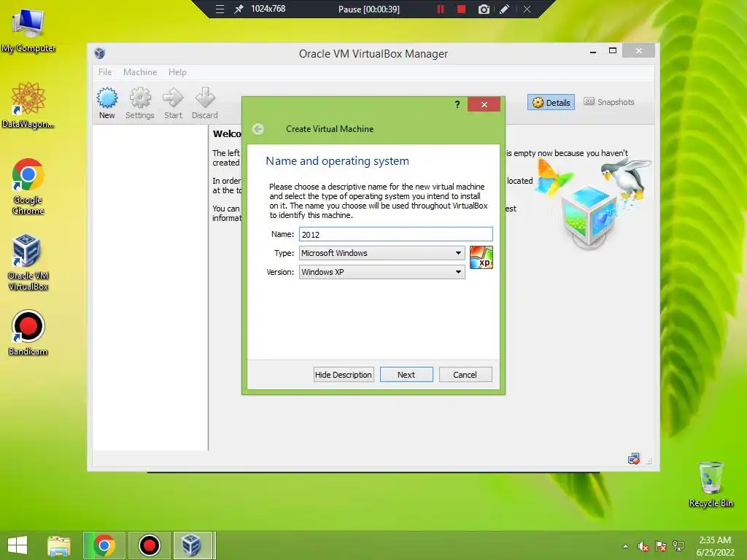Screen dimensions: 747x560
Task: Click VirtualBox taskbar button
Action: click(194, 545)
